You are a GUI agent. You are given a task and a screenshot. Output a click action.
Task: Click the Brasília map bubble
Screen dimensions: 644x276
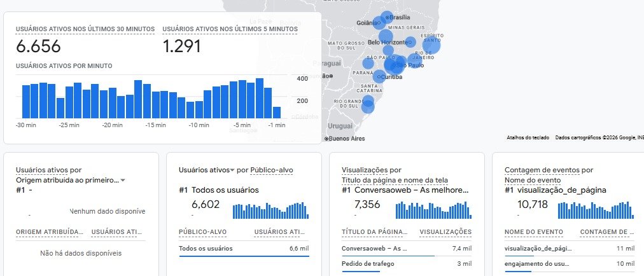pos(386,17)
